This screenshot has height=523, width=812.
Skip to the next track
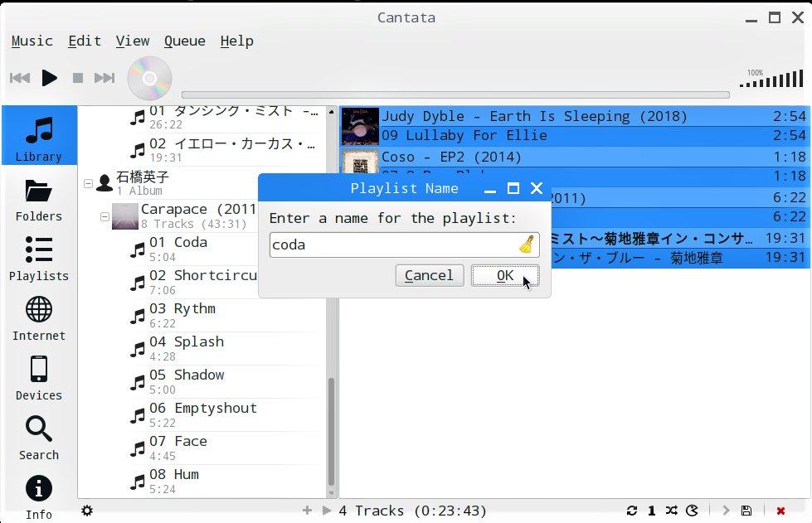(105, 78)
